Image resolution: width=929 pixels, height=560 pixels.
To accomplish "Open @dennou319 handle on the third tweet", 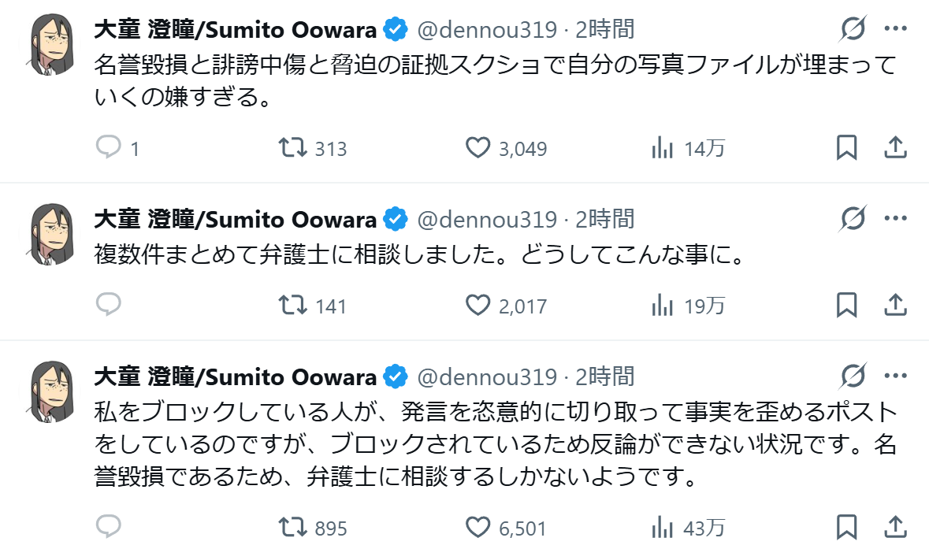I will (x=486, y=376).
